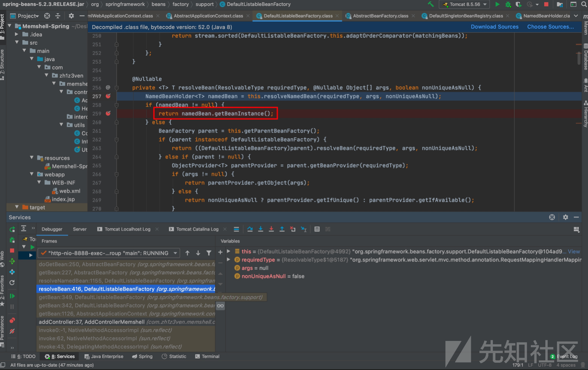Viewport: 588px width, 370px height.
Task: Open the Maven side panel tab
Action: 585,25
